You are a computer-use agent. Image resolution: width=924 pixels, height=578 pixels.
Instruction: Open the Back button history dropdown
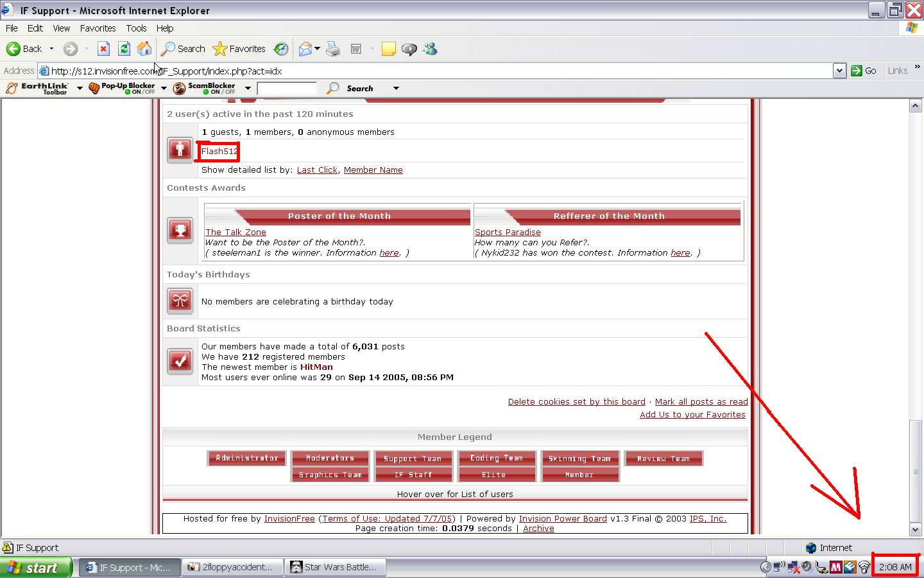(x=52, y=49)
